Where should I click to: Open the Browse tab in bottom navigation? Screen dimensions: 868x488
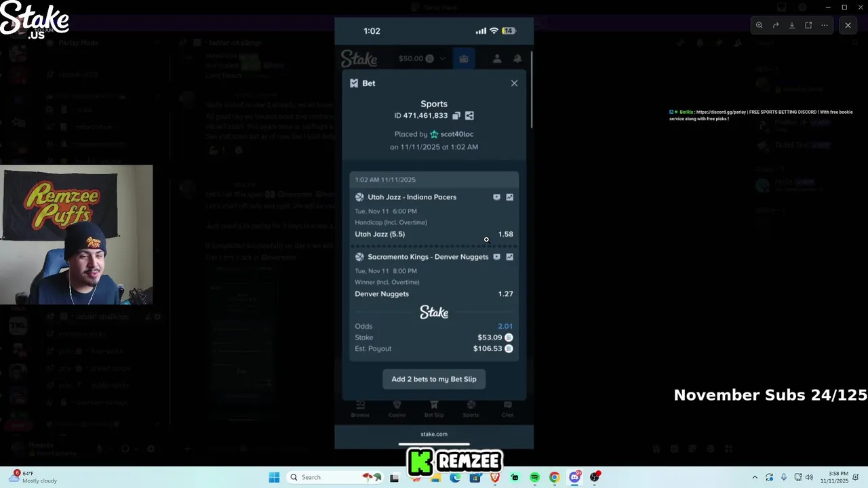click(x=360, y=409)
